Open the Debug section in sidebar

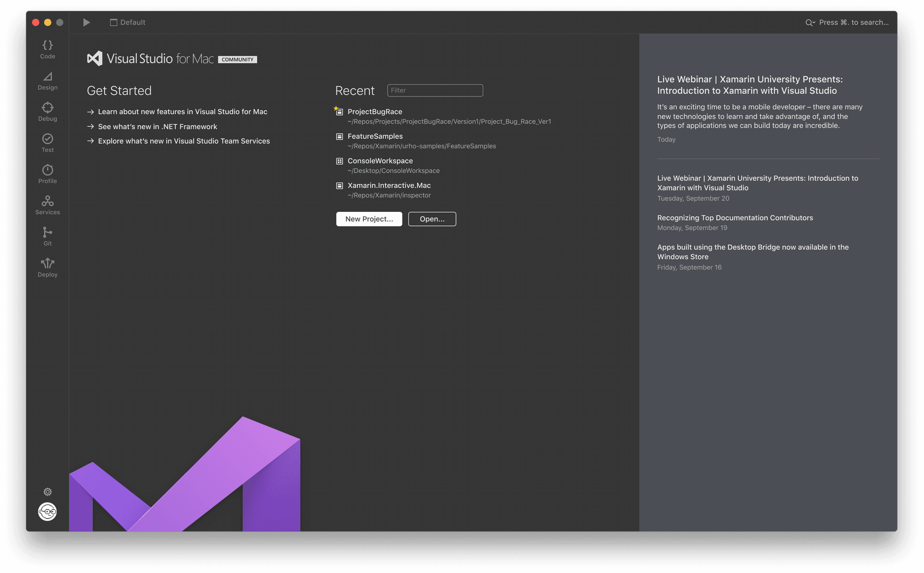pyautogui.click(x=47, y=112)
